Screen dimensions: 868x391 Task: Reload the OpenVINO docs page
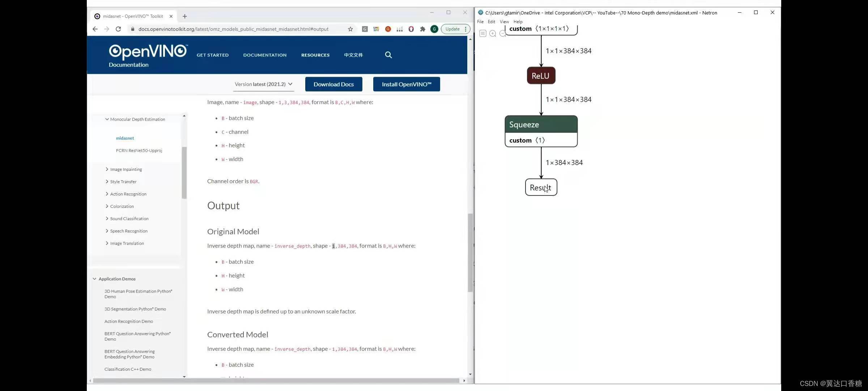tap(118, 29)
